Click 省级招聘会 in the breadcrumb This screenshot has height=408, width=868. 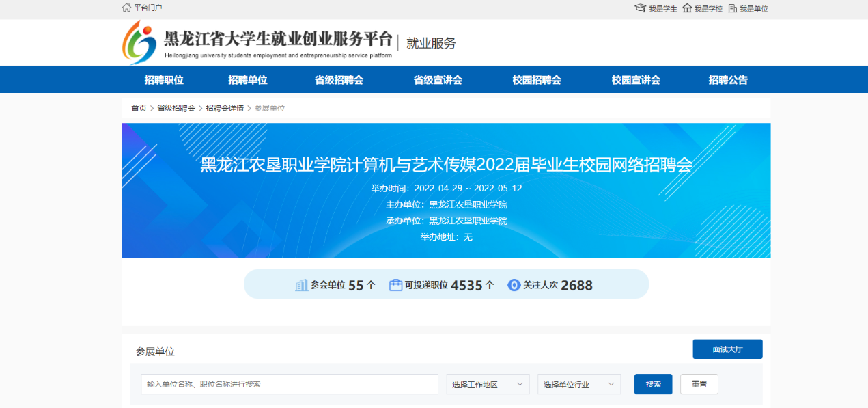pos(176,108)
